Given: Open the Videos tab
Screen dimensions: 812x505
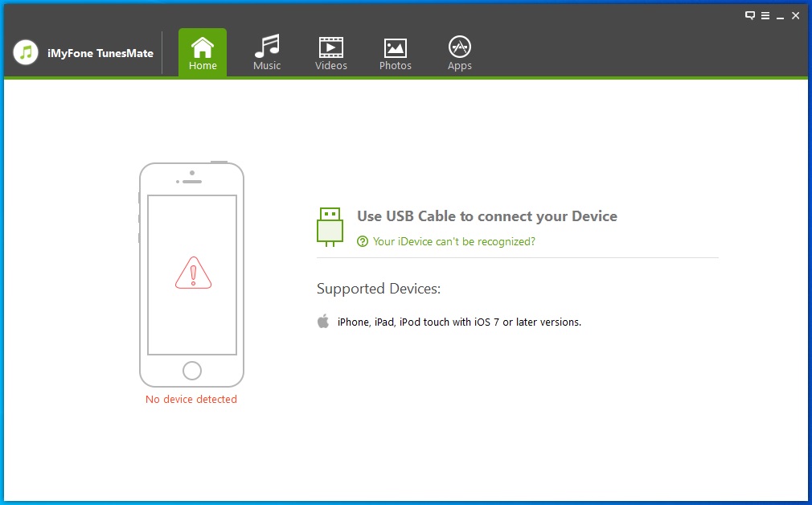Looking at the screenshot, I should [331, 53].
